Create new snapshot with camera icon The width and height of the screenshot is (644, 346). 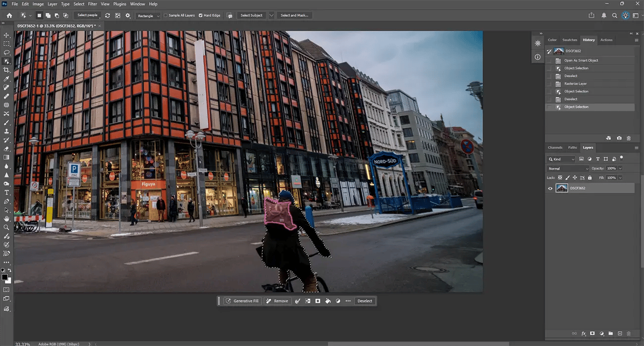(619, 138)
